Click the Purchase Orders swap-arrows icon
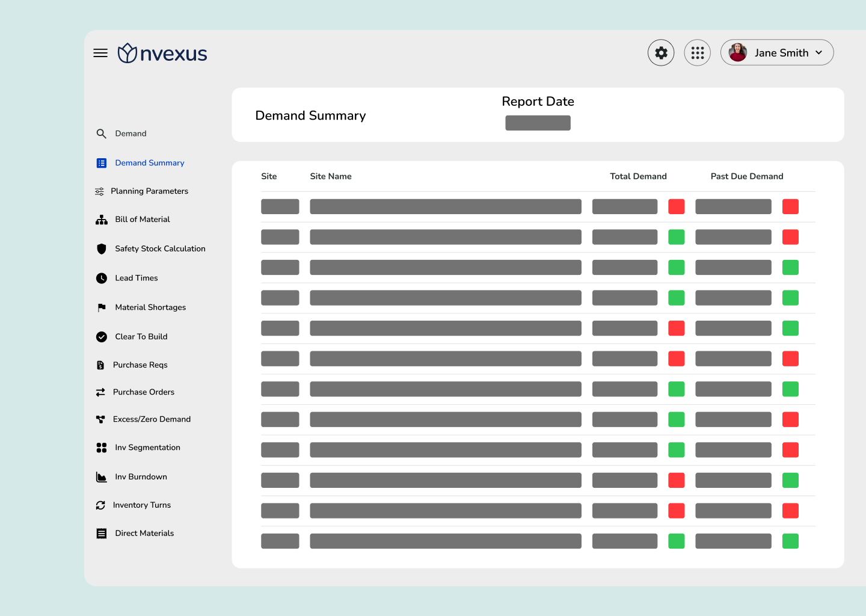This screenshot has height=616, width=866. [100, 392]
